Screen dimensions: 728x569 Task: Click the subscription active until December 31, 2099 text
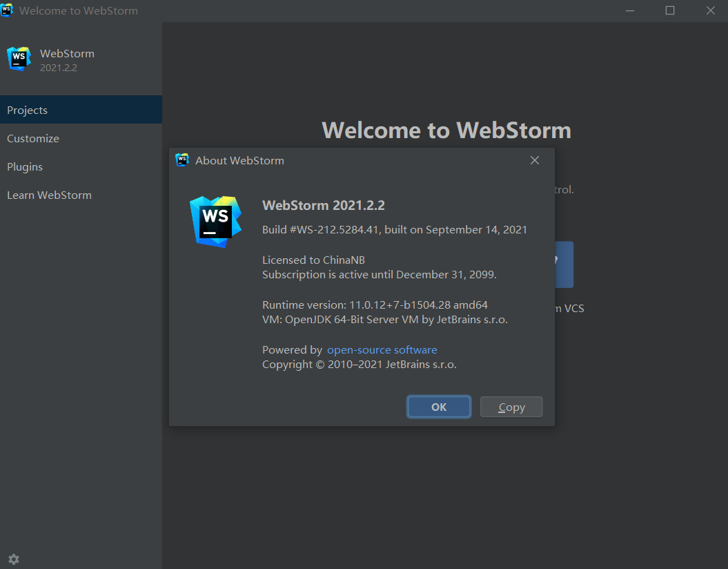pyautogui.click(x=380, y=275)
